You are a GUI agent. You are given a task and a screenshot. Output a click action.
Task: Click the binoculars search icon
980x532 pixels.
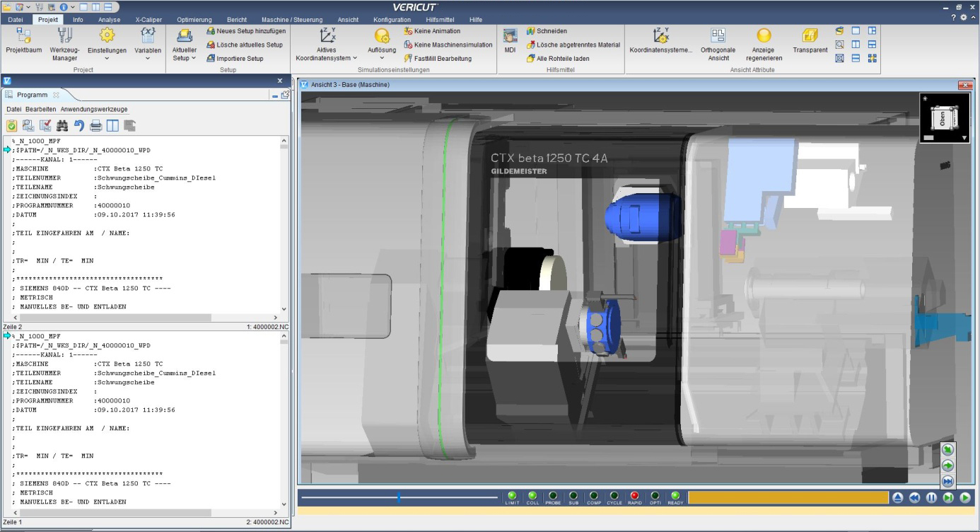pos(62,126)
